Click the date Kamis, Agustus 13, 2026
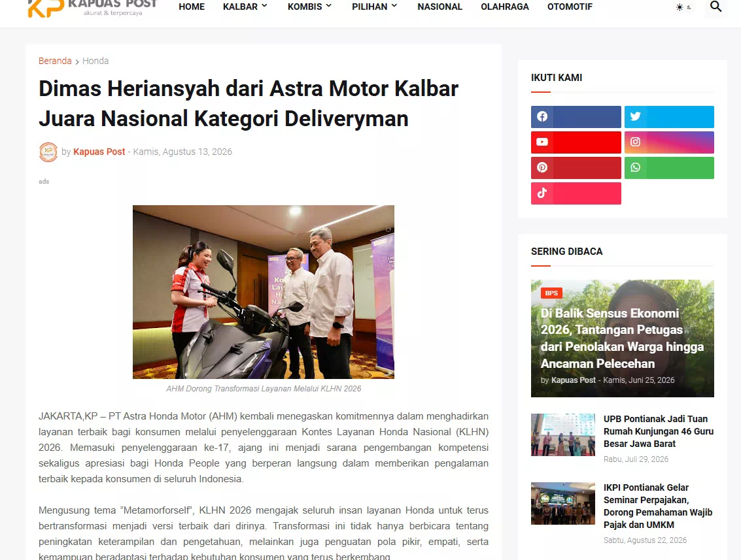Viewport: 741px width, 560px height. point(182,152)
